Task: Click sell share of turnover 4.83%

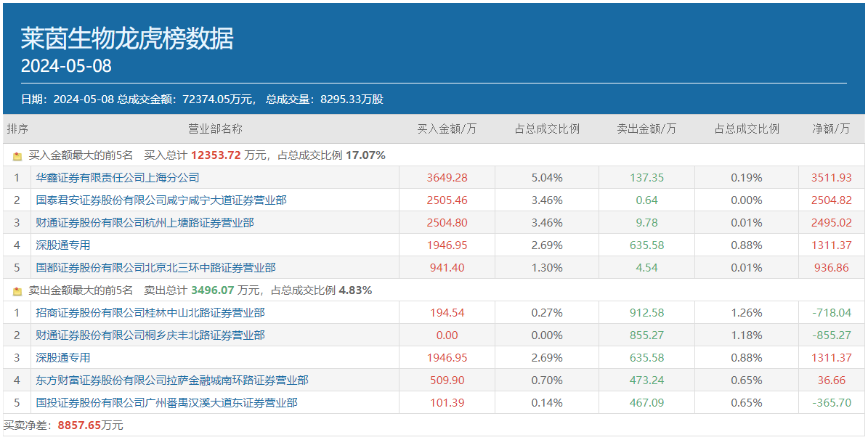Action: point(356,290)
